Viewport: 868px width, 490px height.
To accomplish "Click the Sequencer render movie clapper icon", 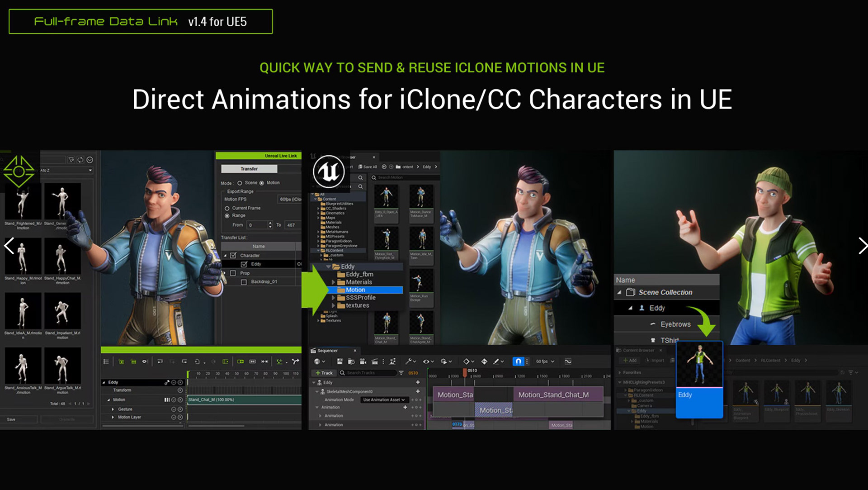I will pyautogui.click(x=374, y=362).
